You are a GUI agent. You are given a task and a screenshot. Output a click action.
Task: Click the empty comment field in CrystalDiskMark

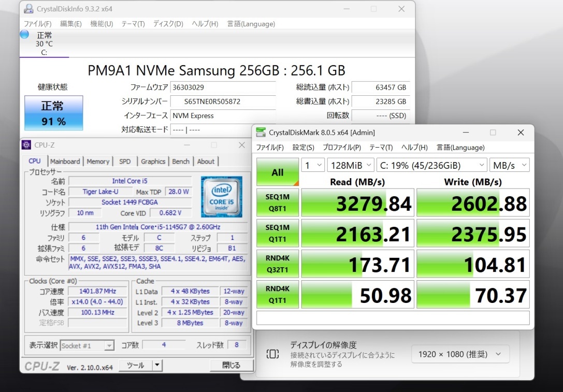pyautogui.click(x=393, y=318)
